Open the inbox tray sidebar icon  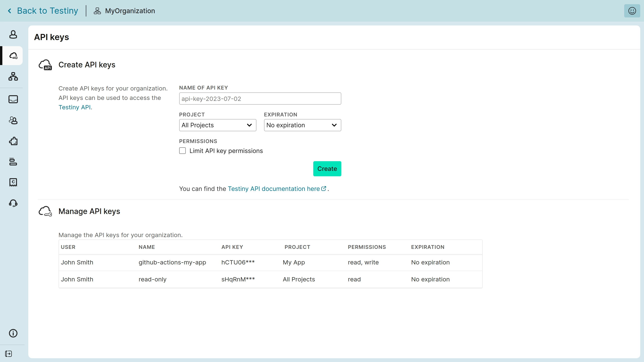tap(13, 99)
